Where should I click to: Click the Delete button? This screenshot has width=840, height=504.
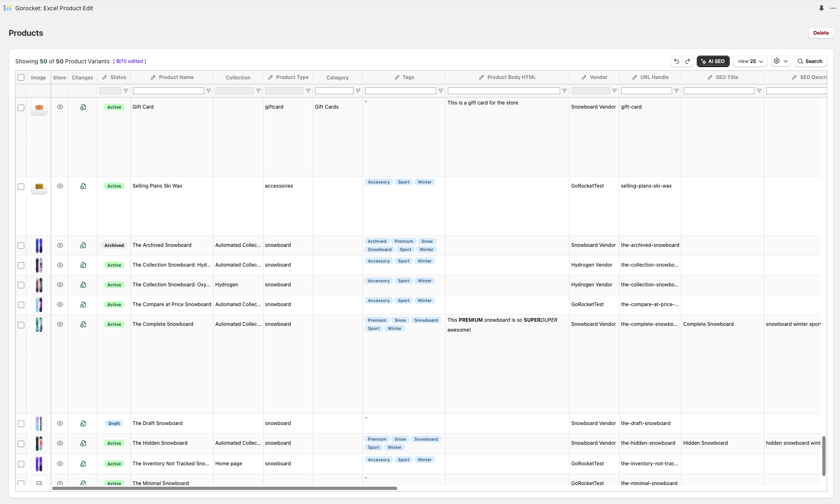pos(821,33)
